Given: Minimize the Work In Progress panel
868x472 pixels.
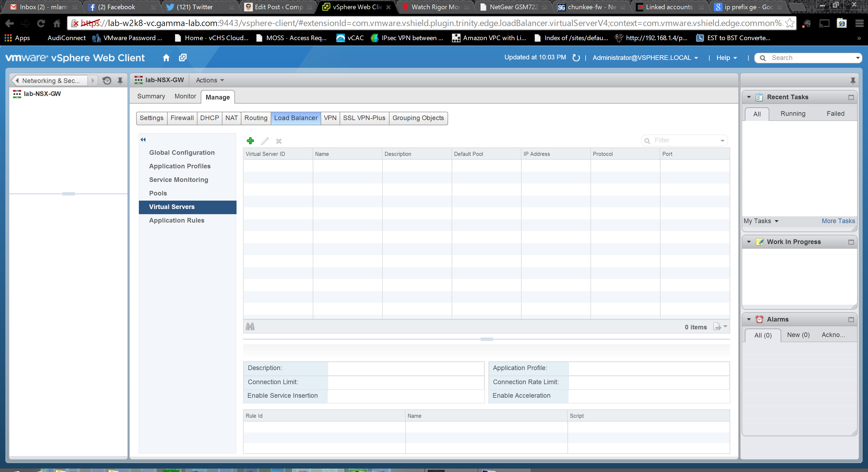Looking at the screenshot, I should [851, 242].
